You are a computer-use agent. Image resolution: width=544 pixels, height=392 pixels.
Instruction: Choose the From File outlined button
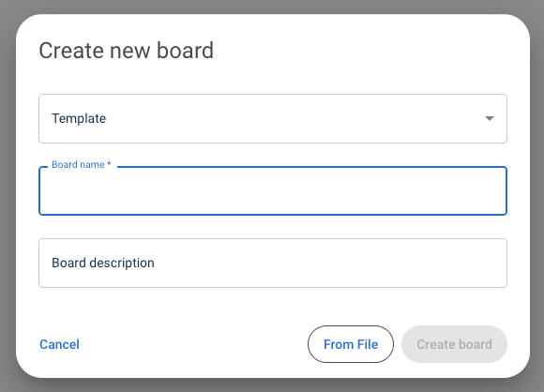[x=351, y=344]
